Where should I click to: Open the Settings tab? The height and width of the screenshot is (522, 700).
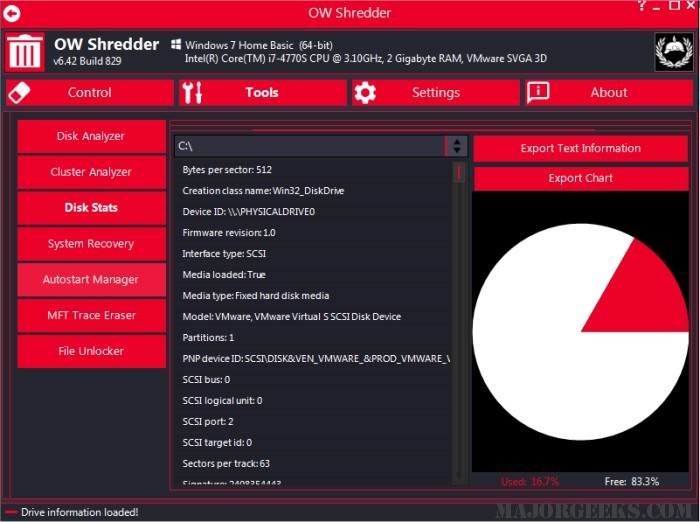pyautogui.click(x=436, y=93)
